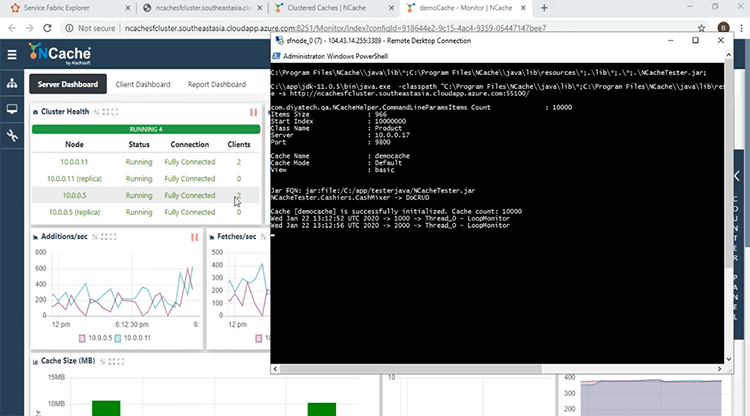
Task: Pause the Cluster Health panel updates
Action: click(254, 112)
